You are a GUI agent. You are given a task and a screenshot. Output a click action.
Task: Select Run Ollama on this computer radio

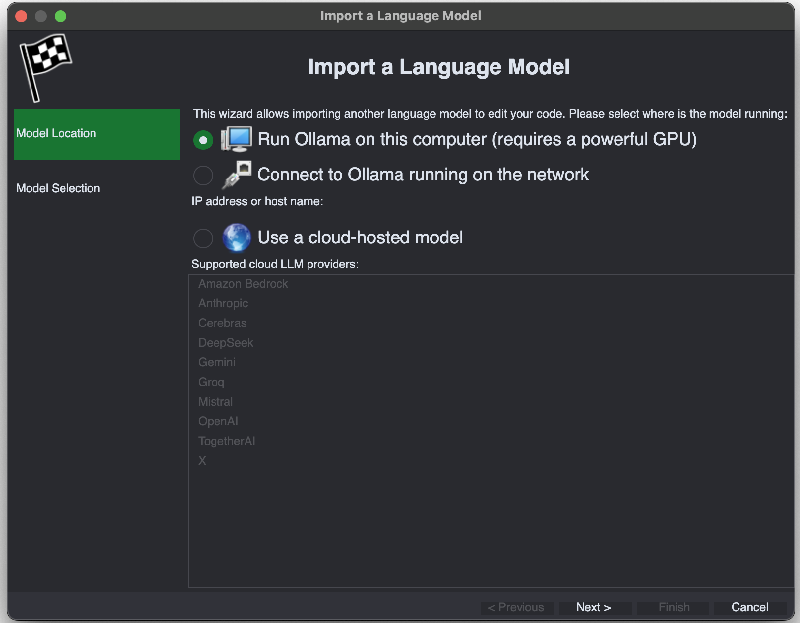click(x=203, y=139)
